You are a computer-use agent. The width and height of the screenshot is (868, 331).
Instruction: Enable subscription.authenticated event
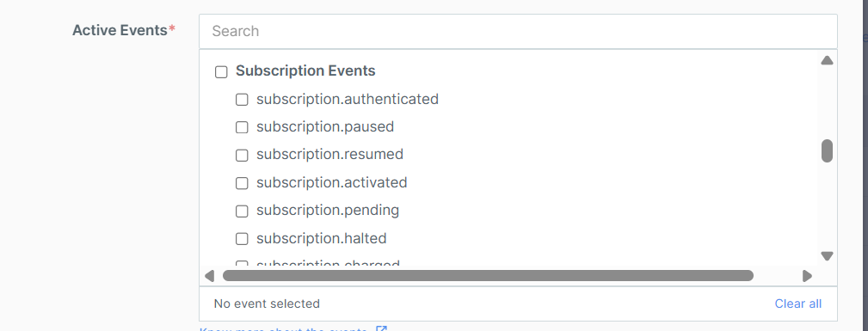pyautogui.click(x=242, y=100)
